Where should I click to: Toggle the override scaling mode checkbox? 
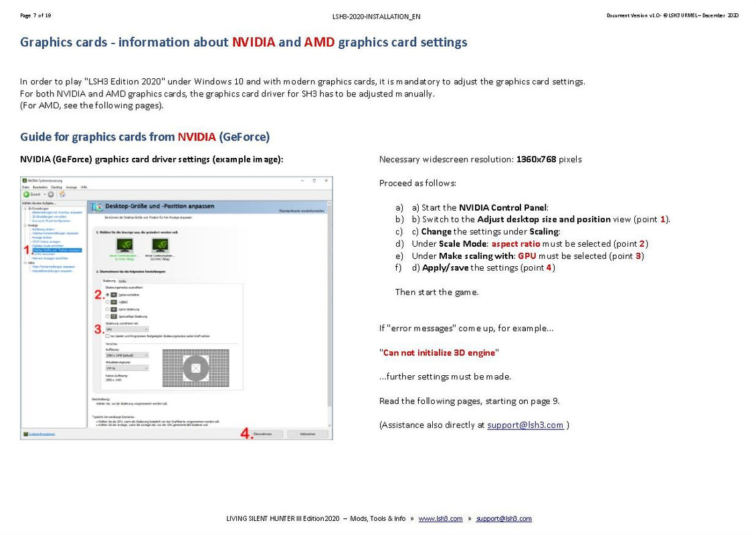click(108, 336)
